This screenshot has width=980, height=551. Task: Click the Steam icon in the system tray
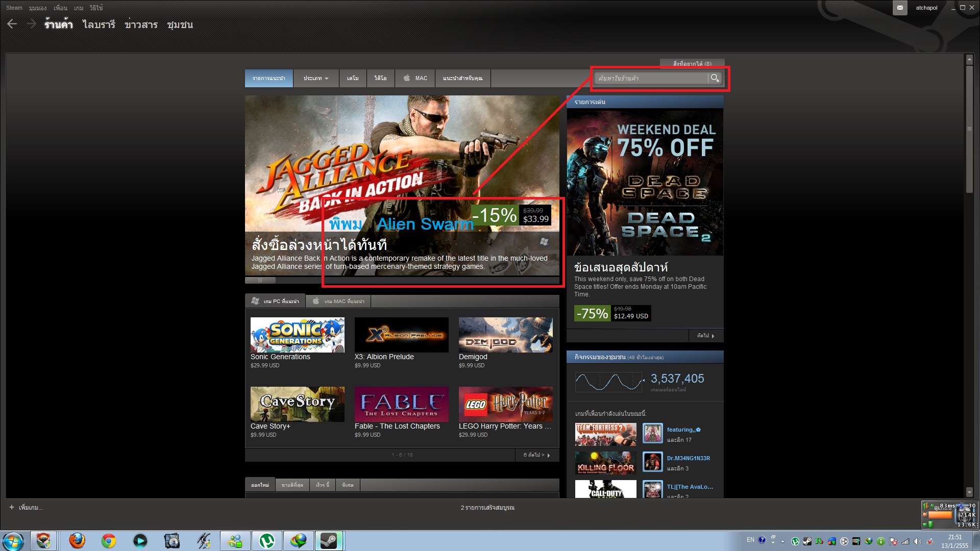(x=807, y=541)
